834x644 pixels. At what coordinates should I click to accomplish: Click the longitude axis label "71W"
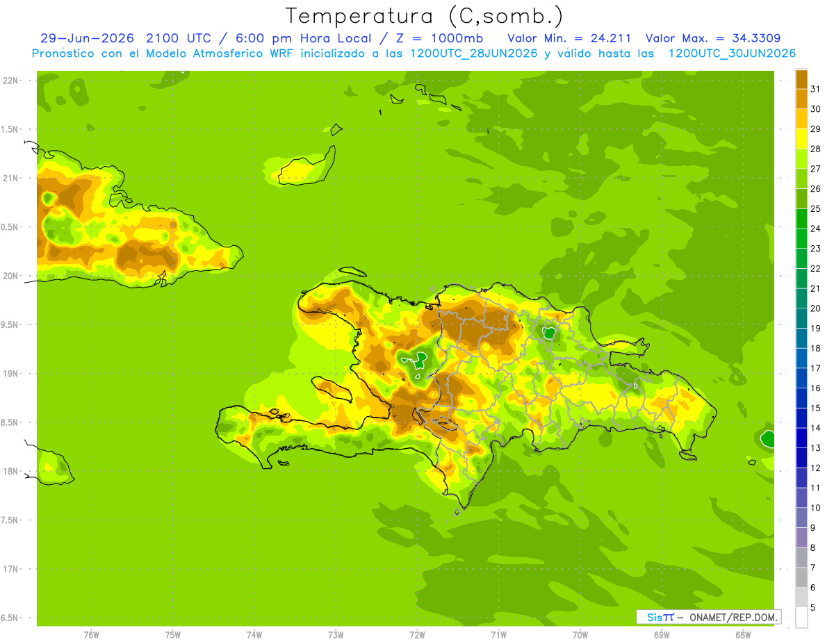[x=498, y=635]
